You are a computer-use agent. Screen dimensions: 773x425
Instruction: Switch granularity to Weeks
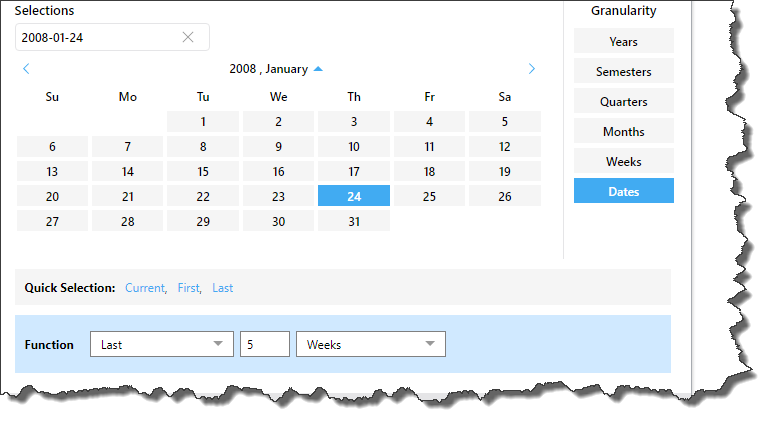point(623,161)
